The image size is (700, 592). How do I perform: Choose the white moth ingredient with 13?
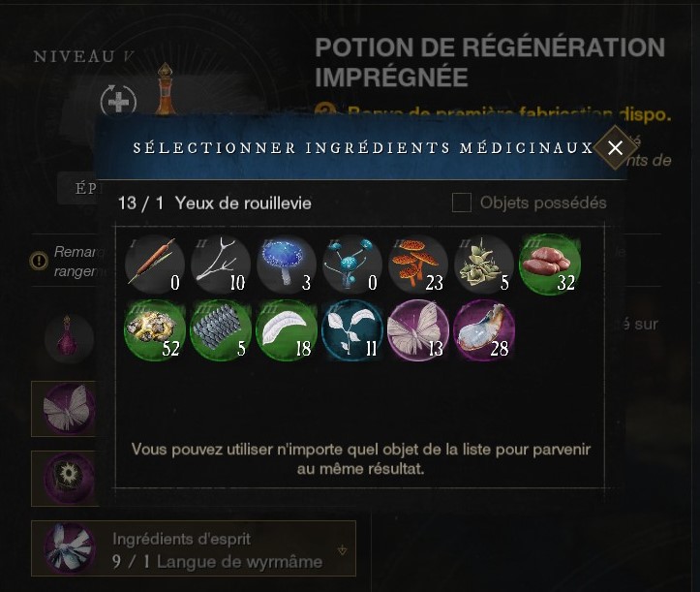418,329
